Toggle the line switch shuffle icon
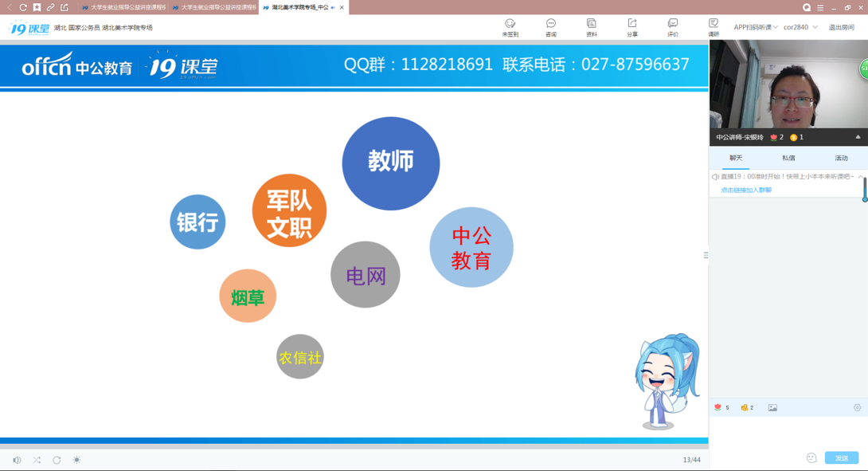This screenshot has height=471, width=868. point(37,460)
